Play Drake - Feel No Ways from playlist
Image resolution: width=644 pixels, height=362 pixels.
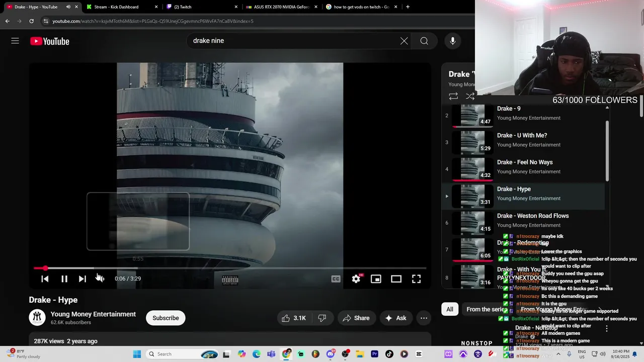click(523, 168)
